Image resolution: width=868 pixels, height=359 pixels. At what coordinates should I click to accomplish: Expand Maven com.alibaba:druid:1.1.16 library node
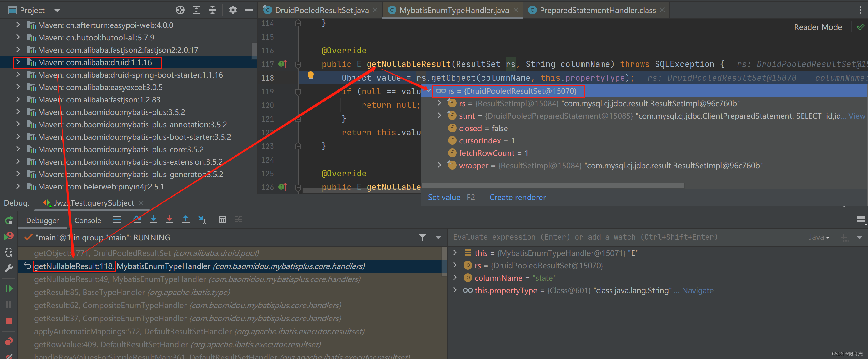18,62
